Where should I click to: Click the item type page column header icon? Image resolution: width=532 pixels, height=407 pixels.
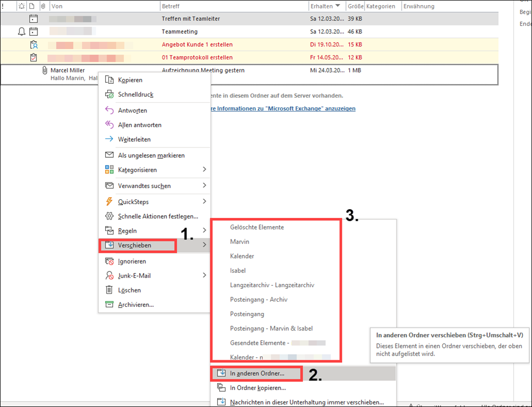click(x=31, y=6)
